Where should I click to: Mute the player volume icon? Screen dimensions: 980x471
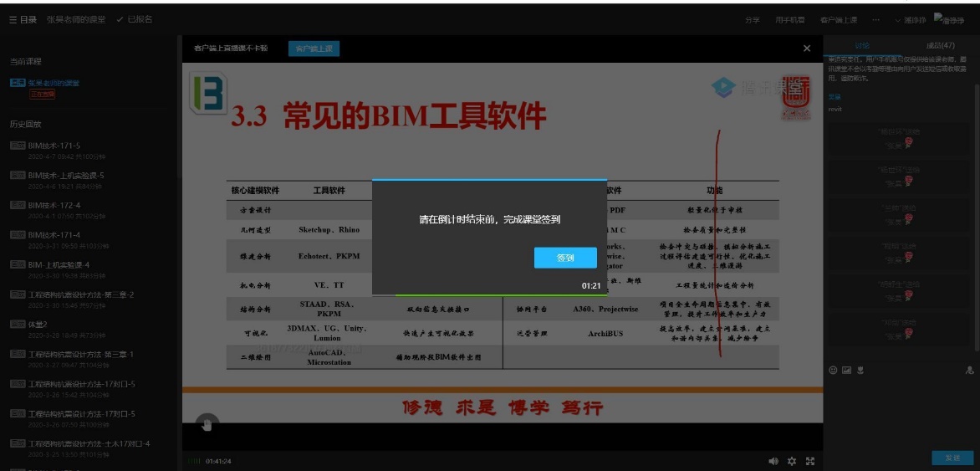[x=773, y=461]
